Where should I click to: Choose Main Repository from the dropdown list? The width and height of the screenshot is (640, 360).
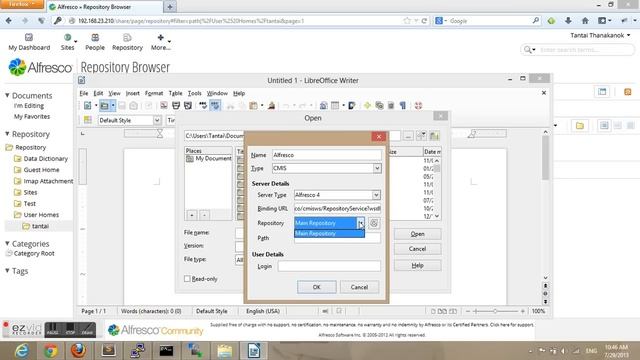pos(329,233)
